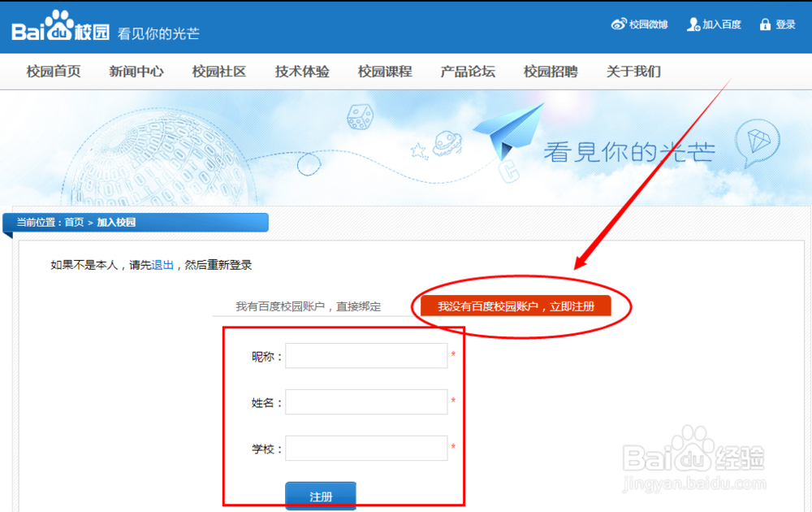The image size is (812, 512).
Task: Go to 校园首页 menu item
Action: tap(54, 72)
